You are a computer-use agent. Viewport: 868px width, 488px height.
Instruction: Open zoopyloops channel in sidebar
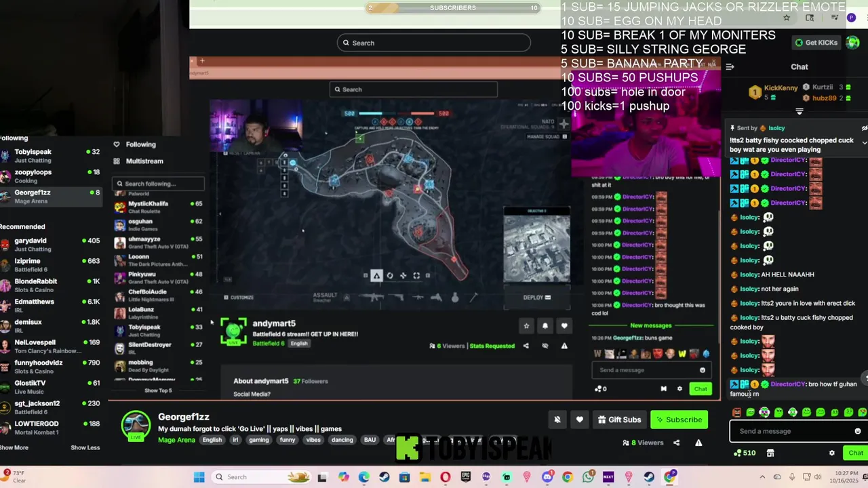coord(50,176)
